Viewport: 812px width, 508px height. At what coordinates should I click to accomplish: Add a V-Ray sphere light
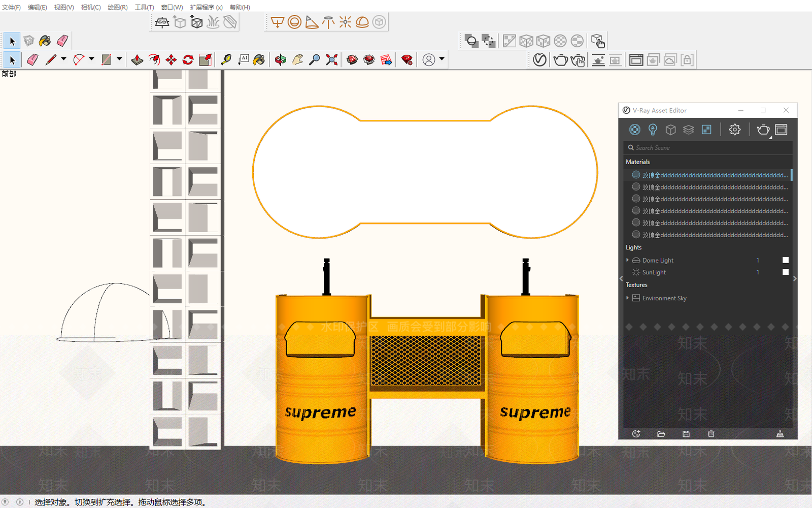click(294, 22)
